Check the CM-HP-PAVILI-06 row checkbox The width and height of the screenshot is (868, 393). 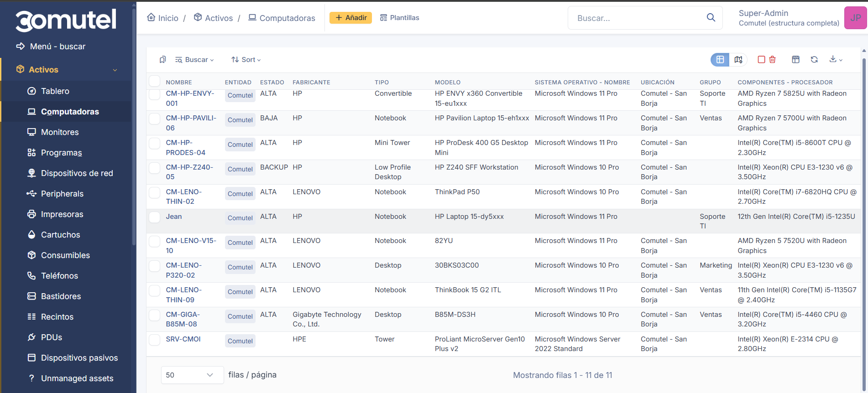155,119
